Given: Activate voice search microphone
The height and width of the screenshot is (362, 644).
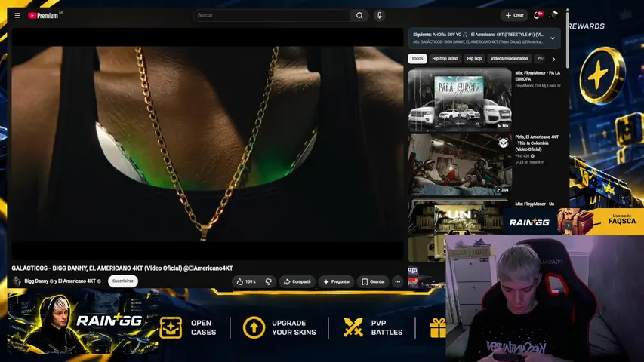Looking at the screenshot, I should point(379,16).
